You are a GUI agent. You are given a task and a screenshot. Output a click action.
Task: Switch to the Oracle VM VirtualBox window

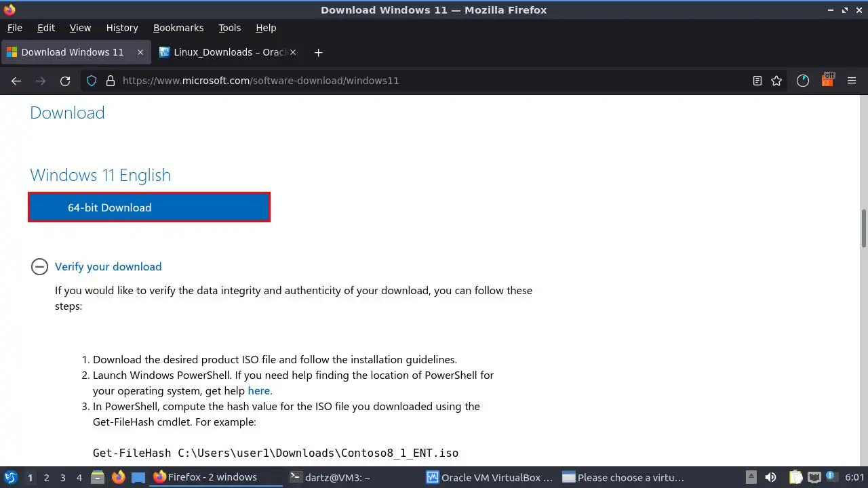click(489, 477)
